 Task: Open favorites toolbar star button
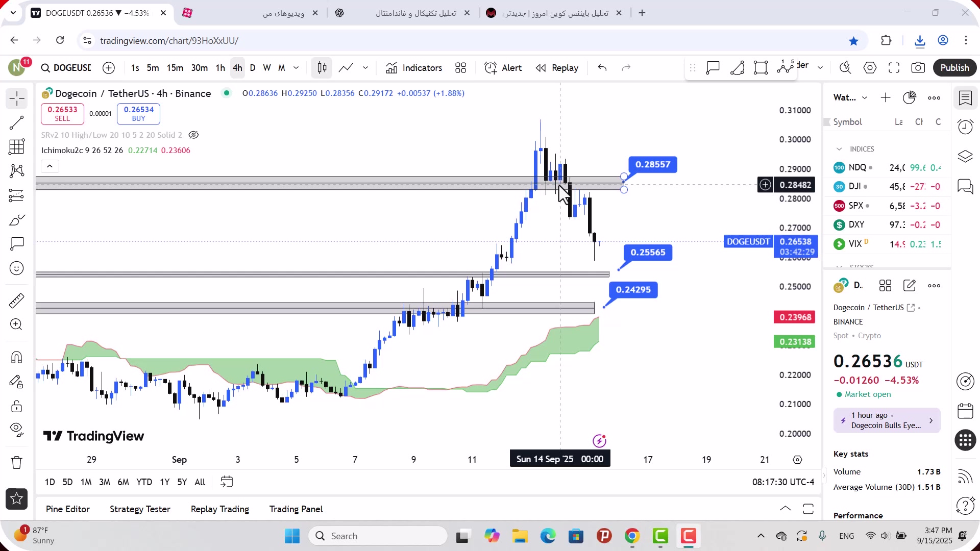coord(17,499)
